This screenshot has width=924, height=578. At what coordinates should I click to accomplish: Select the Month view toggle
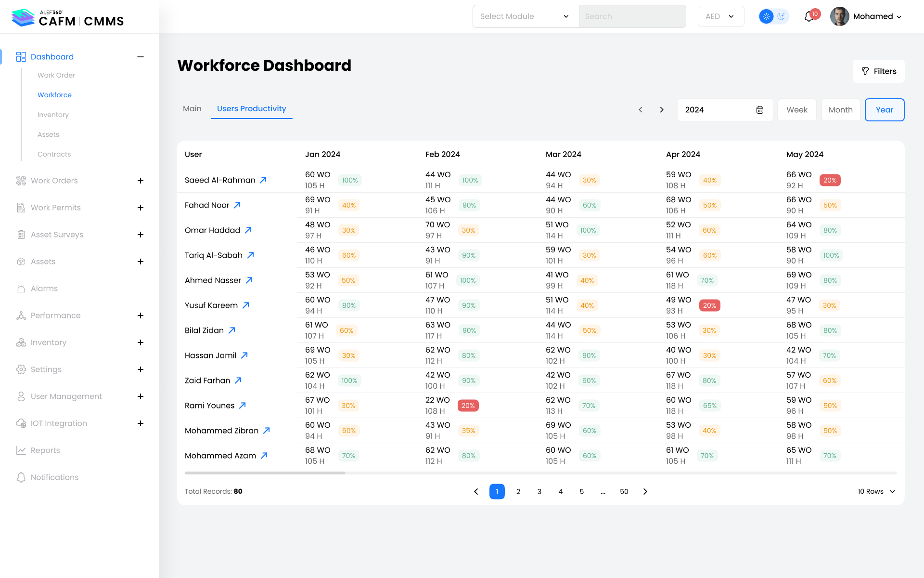(840, 110)
